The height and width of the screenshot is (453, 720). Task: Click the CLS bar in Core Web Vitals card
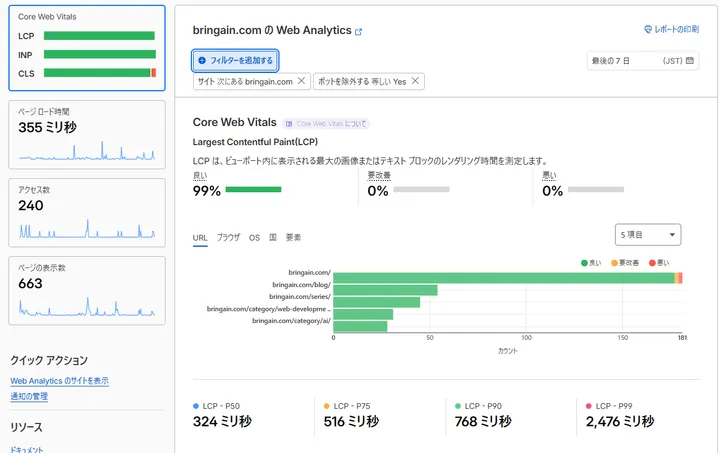point(100,73)
